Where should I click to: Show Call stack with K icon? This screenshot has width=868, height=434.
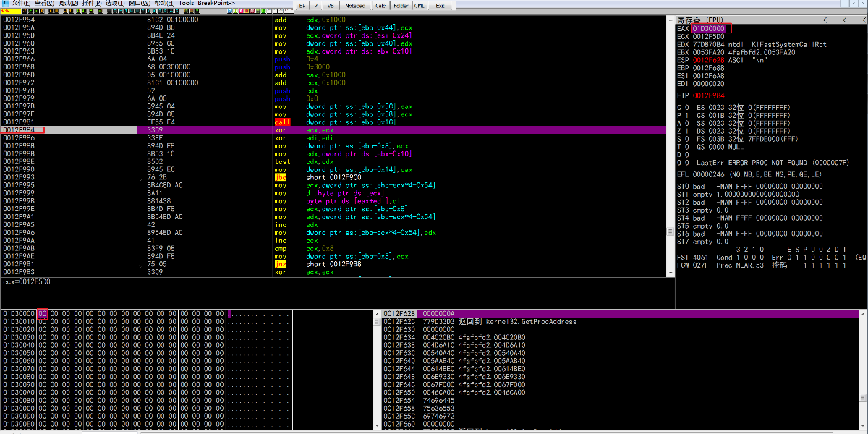click(x=154, y=11)
